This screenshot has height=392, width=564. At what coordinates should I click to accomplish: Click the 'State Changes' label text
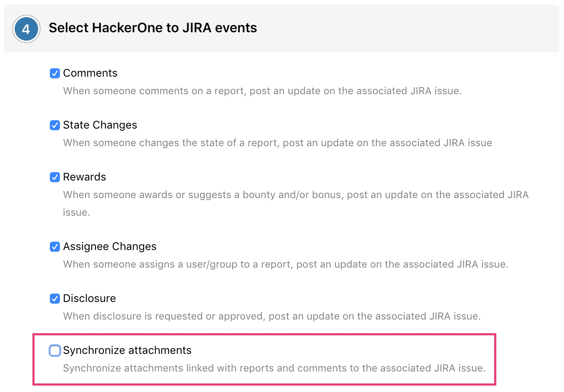click(100, 125)
